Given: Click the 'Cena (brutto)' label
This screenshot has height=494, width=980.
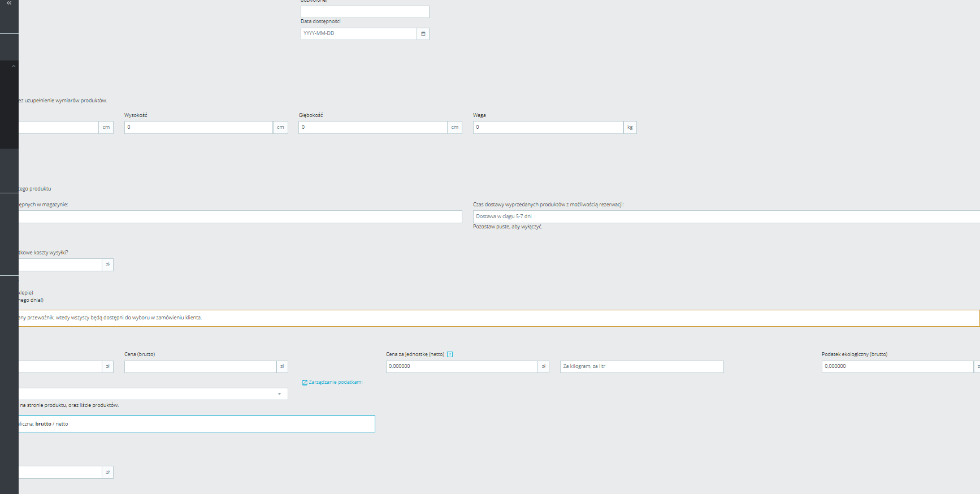Looking at the screenshot, I should pos(140,354).
